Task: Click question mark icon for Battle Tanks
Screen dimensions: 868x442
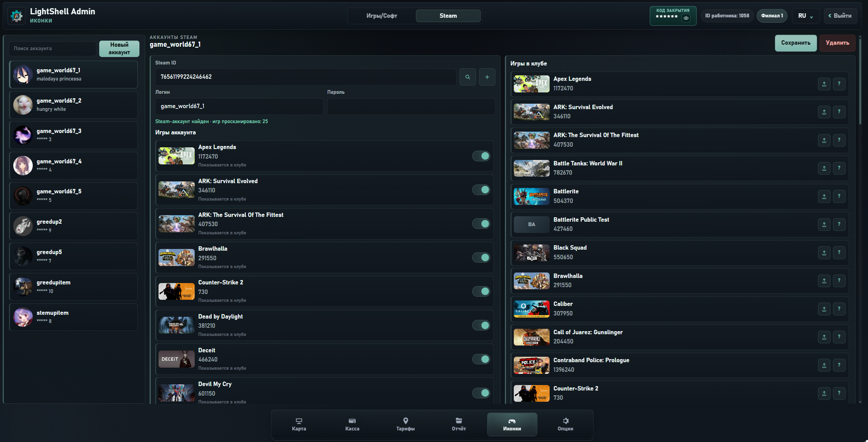Action: pos(839,168)
